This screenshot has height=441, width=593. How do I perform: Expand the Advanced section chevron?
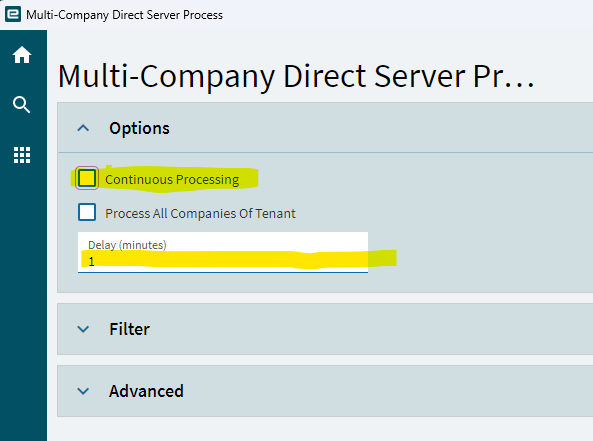click(x=83, y=391)
